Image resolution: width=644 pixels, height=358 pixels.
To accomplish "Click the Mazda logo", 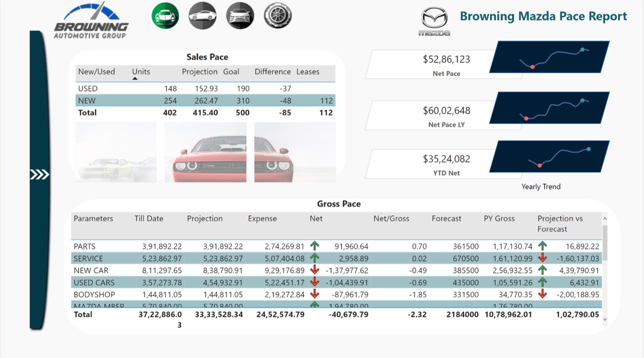I will (x=434, y=22).
